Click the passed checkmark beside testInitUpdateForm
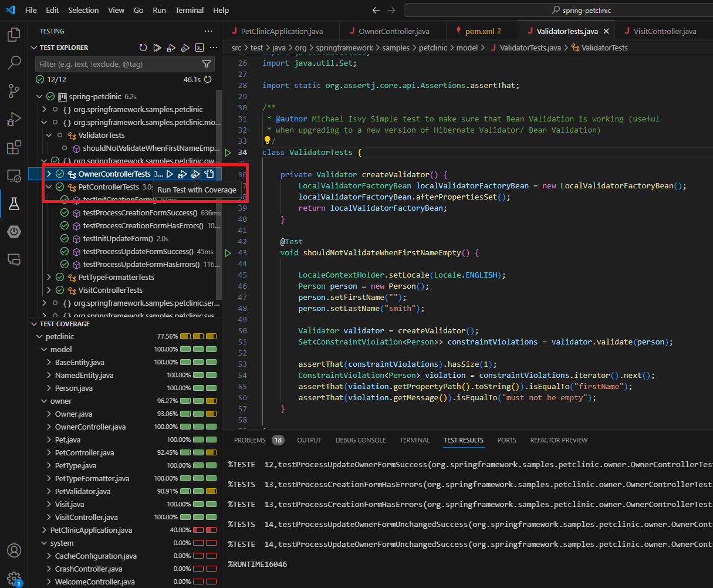This screenshot has height=588, width=713. [x=64, y=238]
